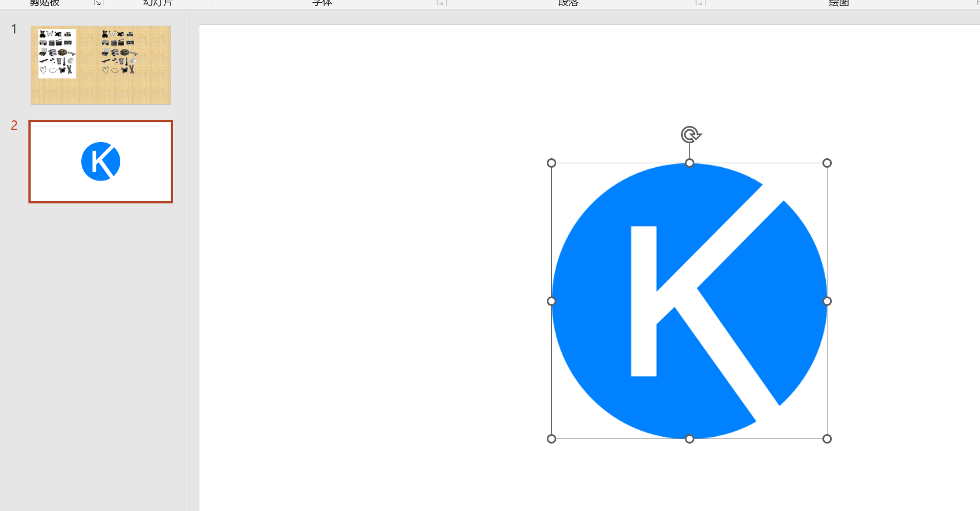Image resolution: width=980 pixels, height=511 pixels.
Task: Open the font (字体) dialog launcher
Action: (x=440, y=3)
